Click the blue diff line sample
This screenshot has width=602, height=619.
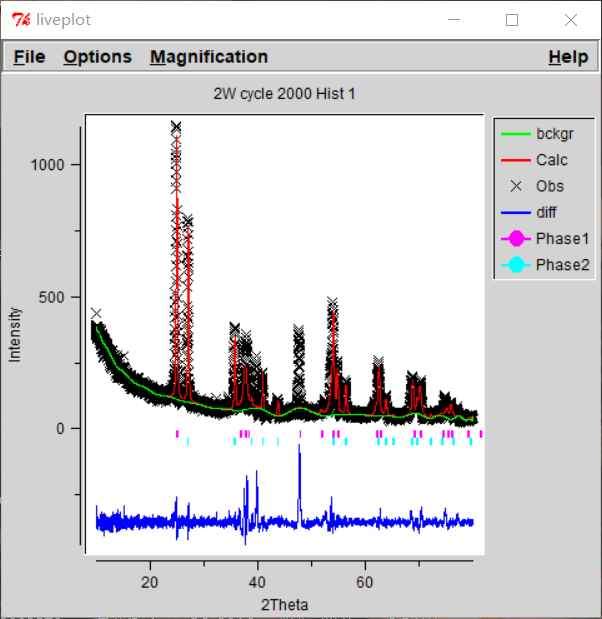pos(516,212)
